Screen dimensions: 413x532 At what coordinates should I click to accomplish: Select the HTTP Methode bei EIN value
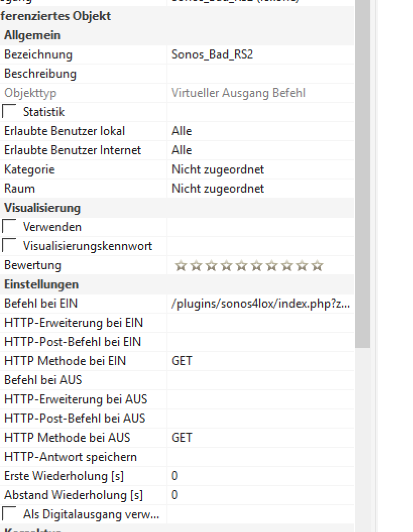pyautogui.click(x=260, y=361)
